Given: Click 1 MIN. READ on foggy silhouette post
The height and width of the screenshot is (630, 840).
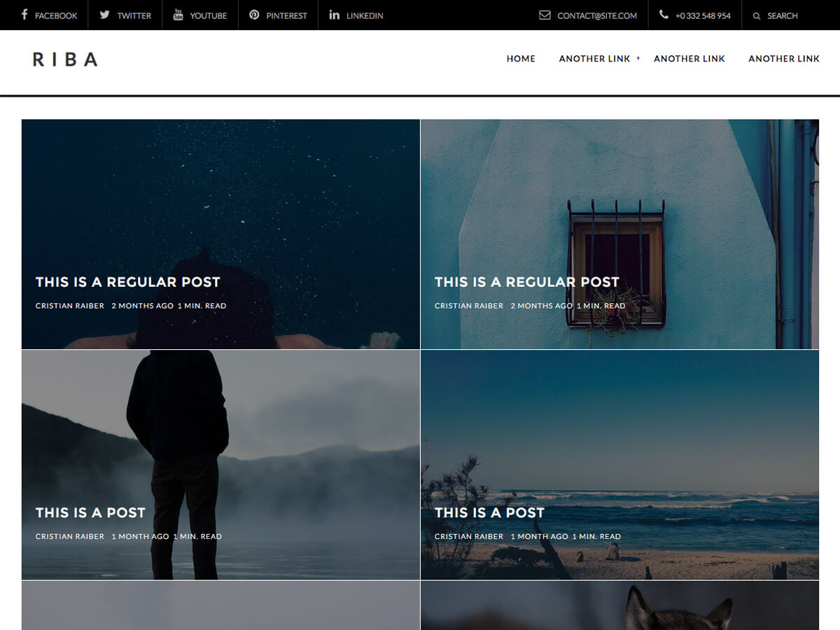Looking at the screenshot, I should pyautogui.click(x=197, y=537).
